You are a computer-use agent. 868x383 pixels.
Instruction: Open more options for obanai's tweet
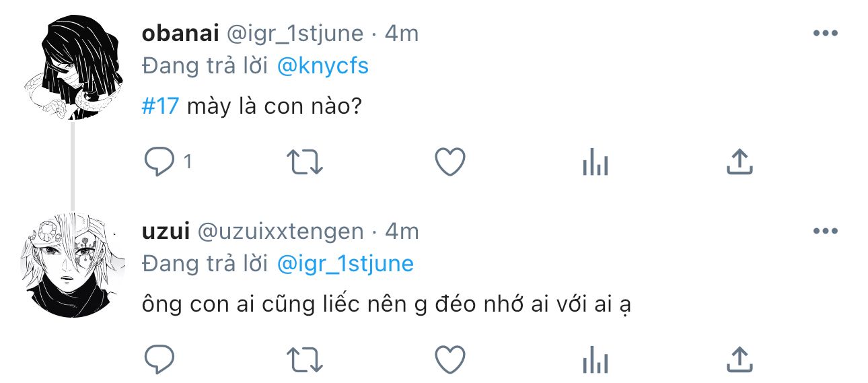coord(825,34)
